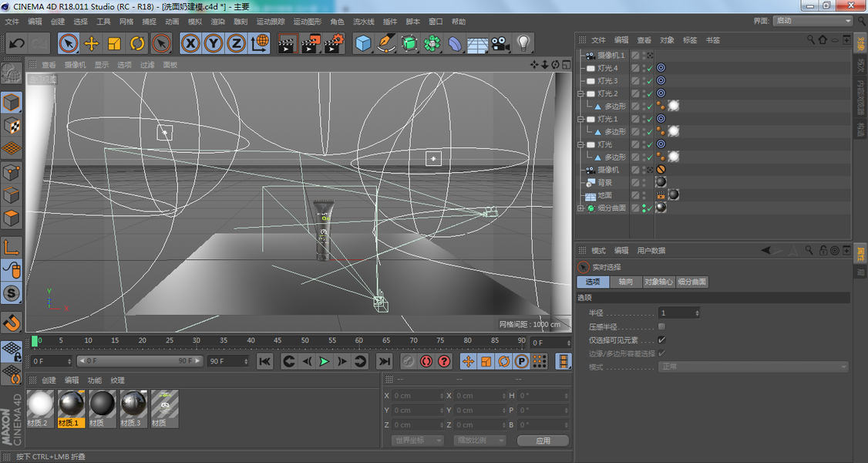Add a Light bulb object

point(523,43)
